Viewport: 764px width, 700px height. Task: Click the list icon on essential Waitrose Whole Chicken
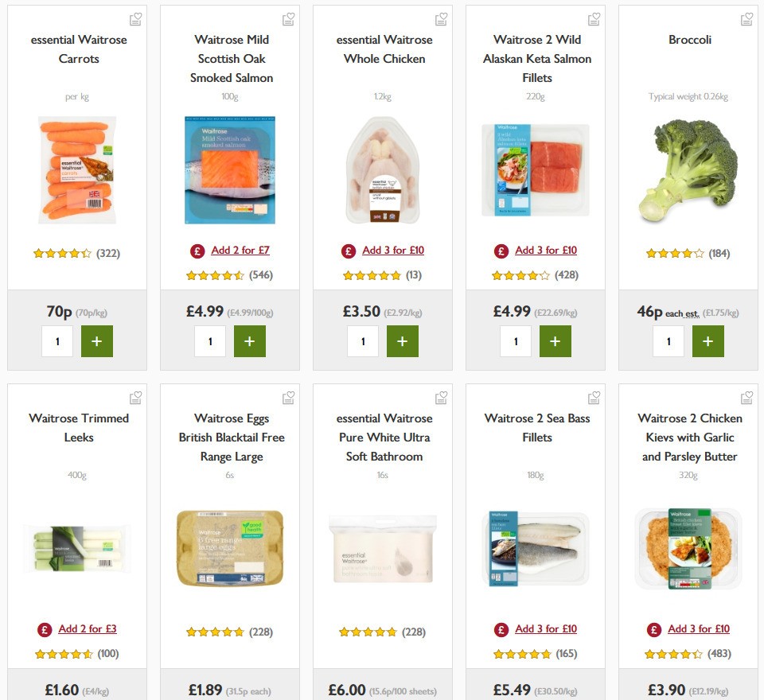tap(441, 17)
